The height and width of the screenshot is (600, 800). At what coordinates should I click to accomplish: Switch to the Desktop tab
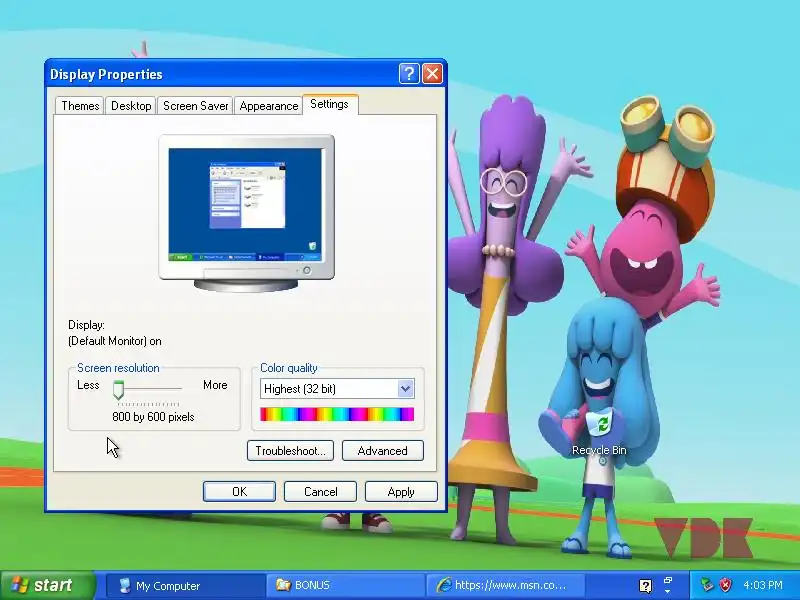(131, 106)
